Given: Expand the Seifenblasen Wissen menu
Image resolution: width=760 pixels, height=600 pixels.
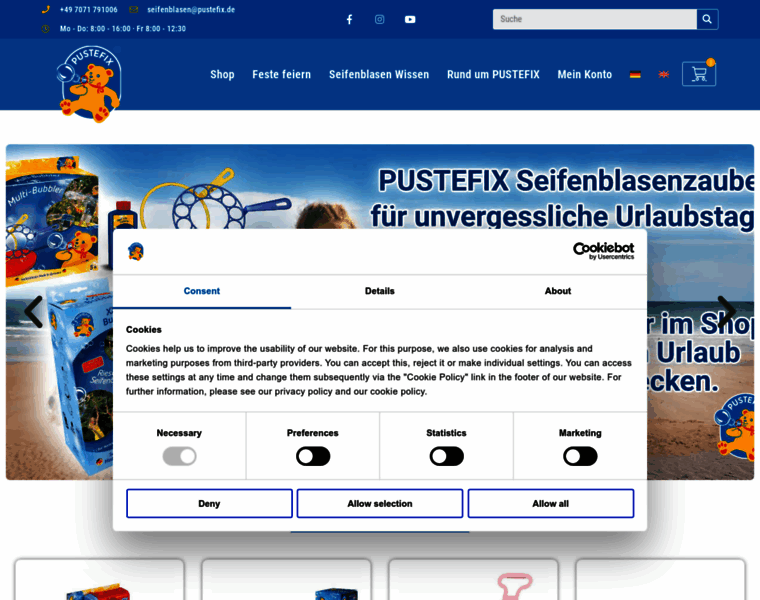Looking at the screenshot, I should 379,75.
